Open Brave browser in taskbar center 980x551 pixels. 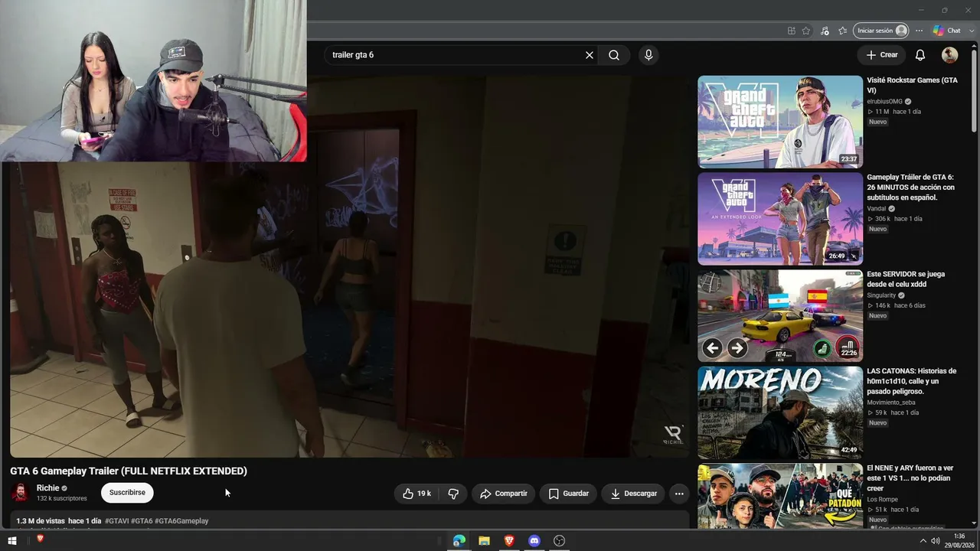coord(509,541)
